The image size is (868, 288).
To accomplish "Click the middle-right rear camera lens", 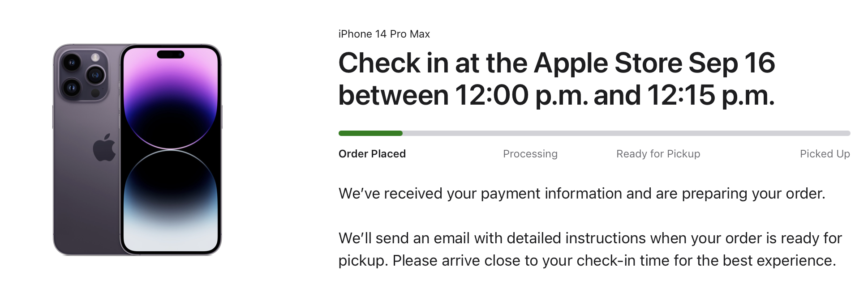I will pyautogui.click(x=95, y=75).
